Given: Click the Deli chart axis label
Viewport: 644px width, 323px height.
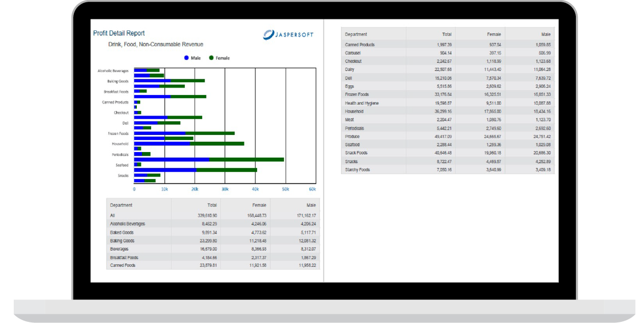Looking at the screenshot, I should [125, 123].
